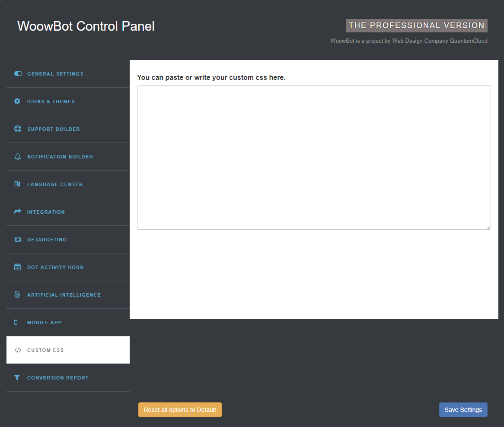Select the Language Center tab
Viewport: 504px width, 427px height.
(68, 184)
